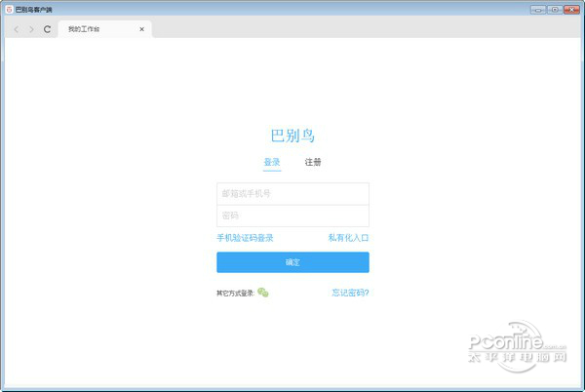585x392 pixels.
Task: Focus the 密码 input field
Action: click(x=292, y=216)
